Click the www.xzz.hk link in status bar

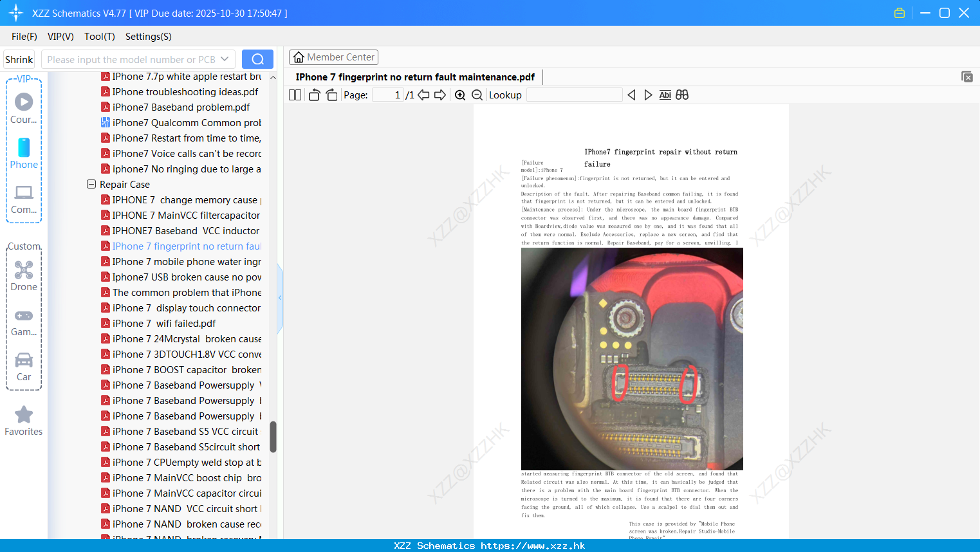pyautogui.click(x=533, y=546)
